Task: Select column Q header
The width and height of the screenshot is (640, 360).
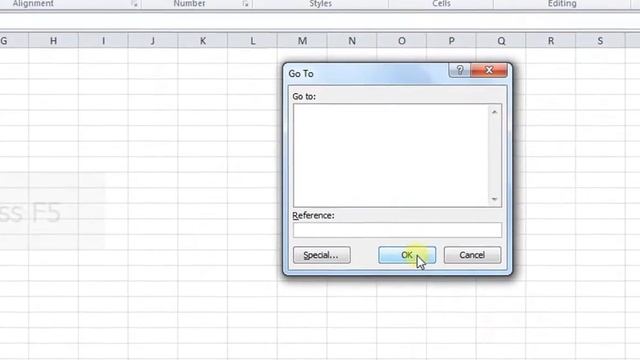Action: [x=501, y=41]
